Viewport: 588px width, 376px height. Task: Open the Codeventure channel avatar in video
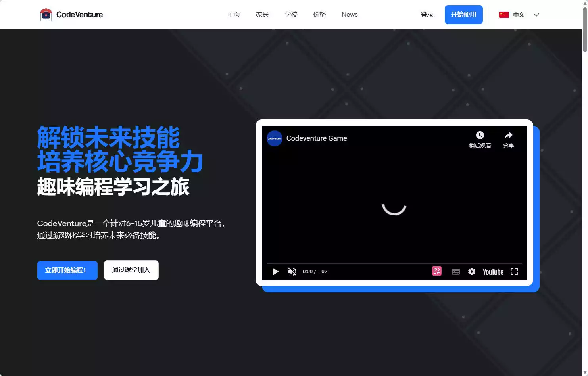pyautogui.click(x=275, y=138)
